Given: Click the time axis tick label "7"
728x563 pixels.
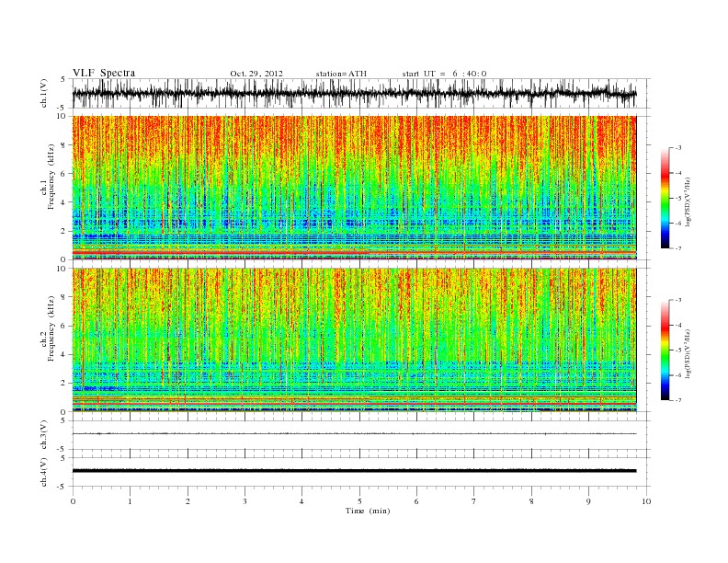Looking at the screenshot, I should pos(474,501).
